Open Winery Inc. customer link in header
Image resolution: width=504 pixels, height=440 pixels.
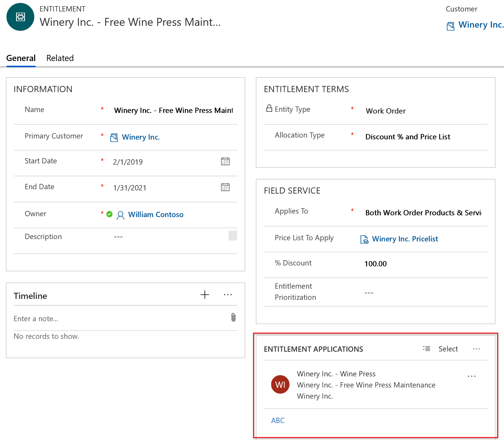coord(481,25)
